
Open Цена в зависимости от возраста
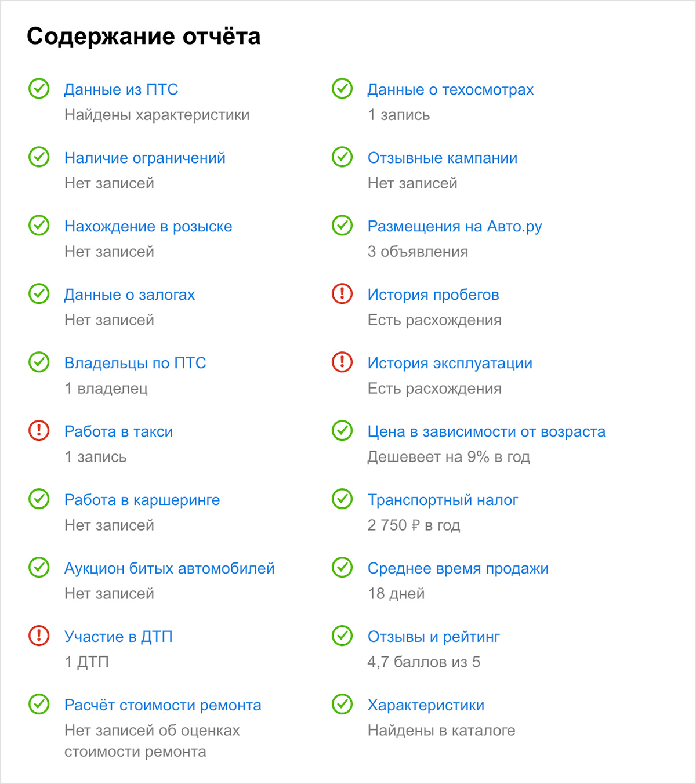[487, 432]
